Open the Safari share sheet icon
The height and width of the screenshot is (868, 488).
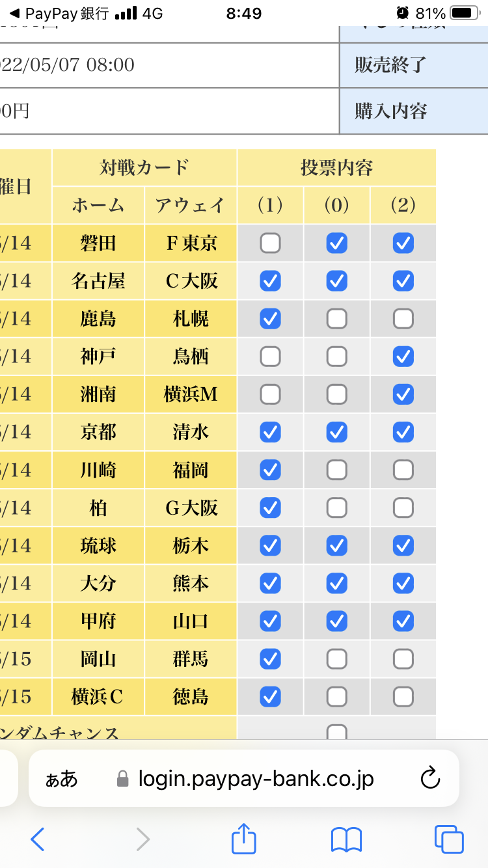click(244, 838)
